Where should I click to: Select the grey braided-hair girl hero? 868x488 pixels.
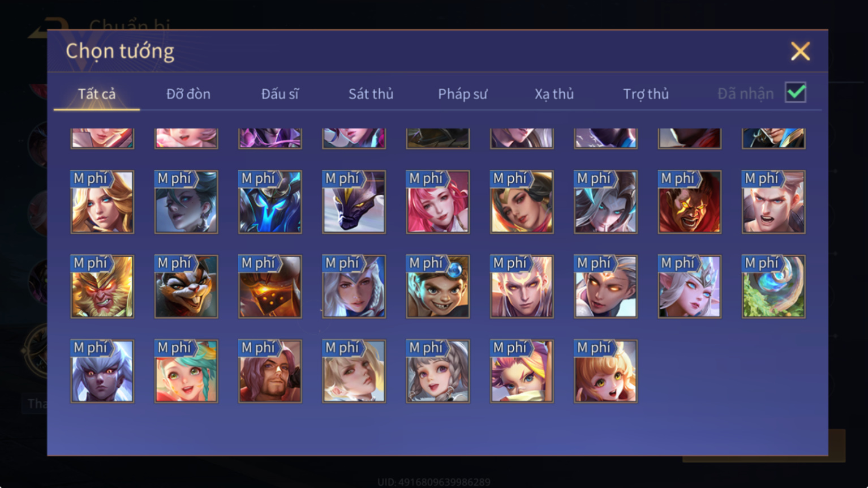pyautogui.click(x=438, y=371)
